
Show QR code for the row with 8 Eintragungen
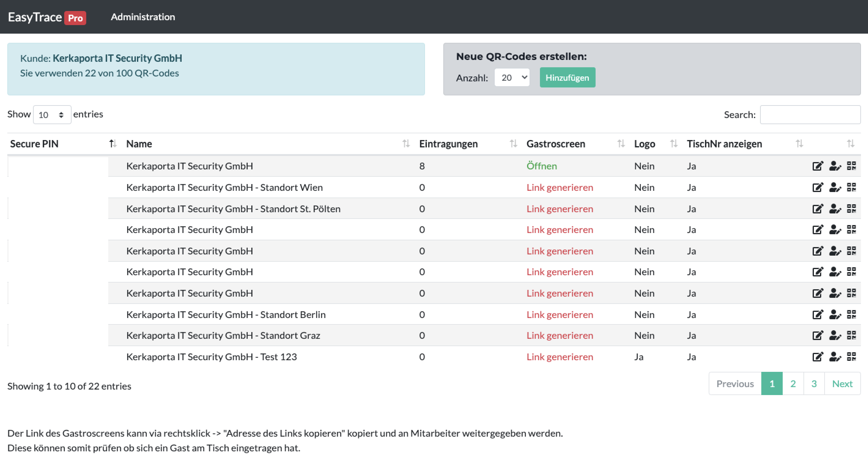tap(851, 166)
